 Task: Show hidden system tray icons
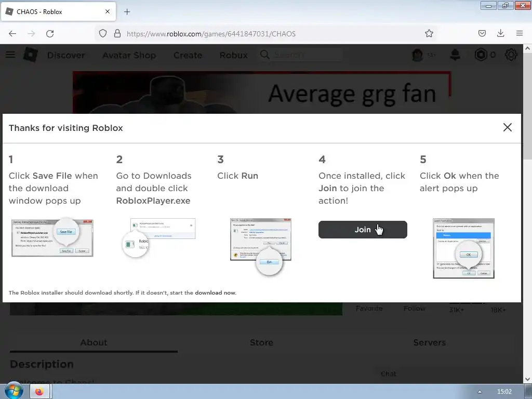coord(480,392)
